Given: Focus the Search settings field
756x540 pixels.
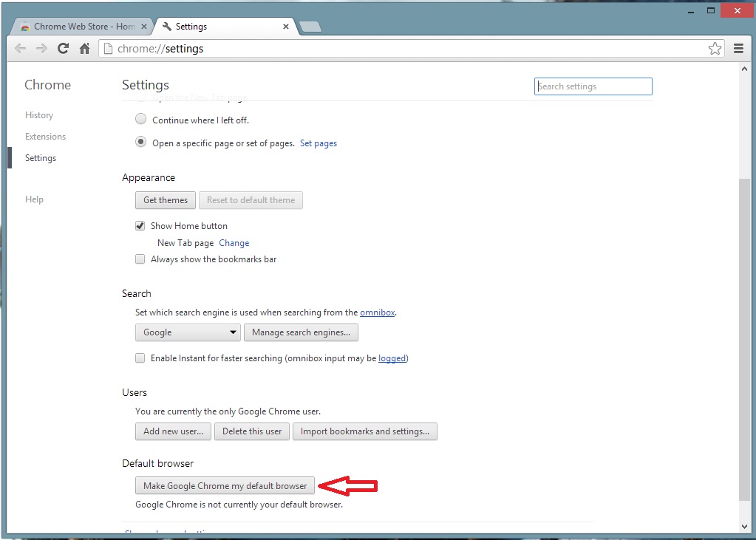Looking at the screenshot, I should [593, 86].
